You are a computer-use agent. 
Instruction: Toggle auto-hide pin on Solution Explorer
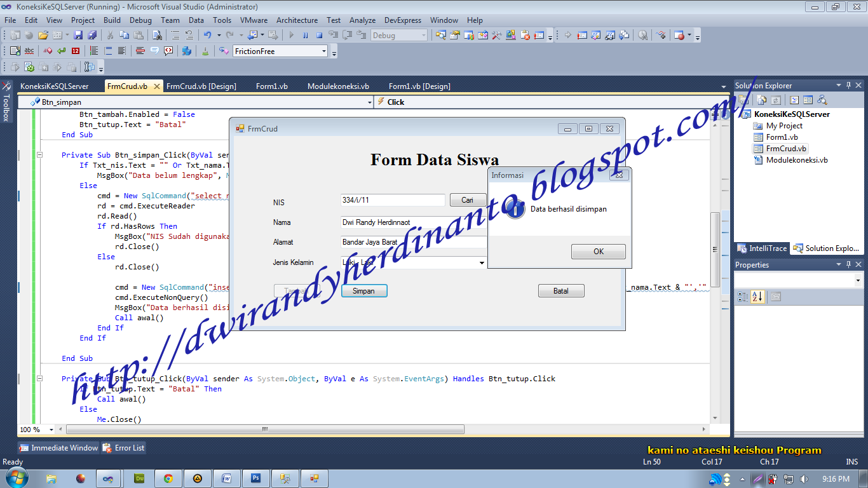point(848,85)
